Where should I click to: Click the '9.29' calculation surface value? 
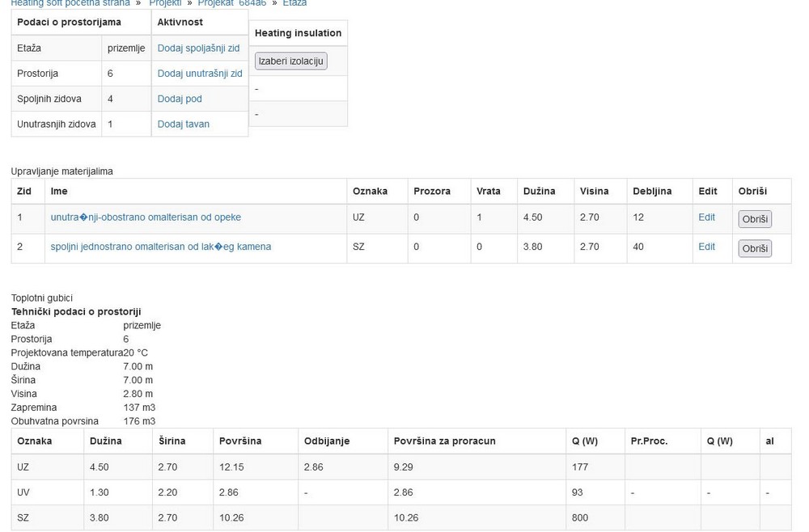click(x=403, y=467)
